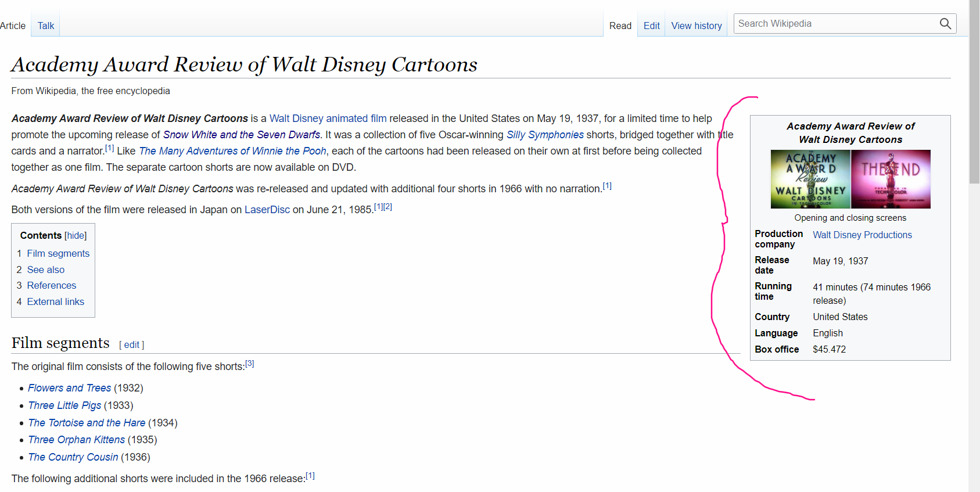Open The Tortoise and the Hare article
Screen dimensions: 980x492
[x=87, y=423]
